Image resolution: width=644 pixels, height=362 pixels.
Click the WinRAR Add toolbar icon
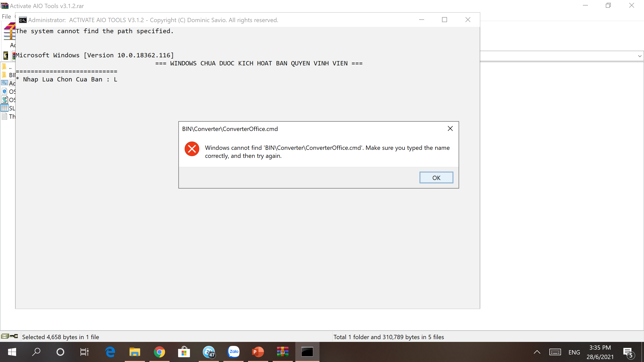(x=10, y=31)
